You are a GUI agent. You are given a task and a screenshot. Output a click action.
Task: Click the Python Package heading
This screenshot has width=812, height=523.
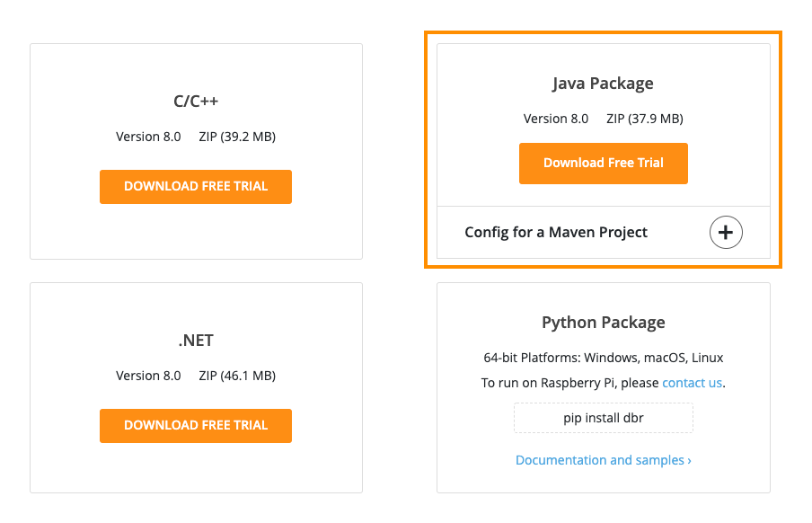tap(603, 323)
